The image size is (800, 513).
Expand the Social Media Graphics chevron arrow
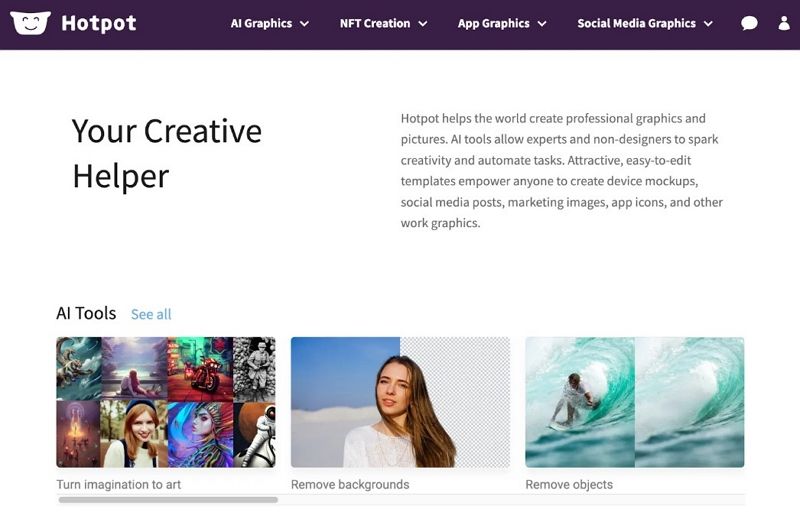pos(708,24)
